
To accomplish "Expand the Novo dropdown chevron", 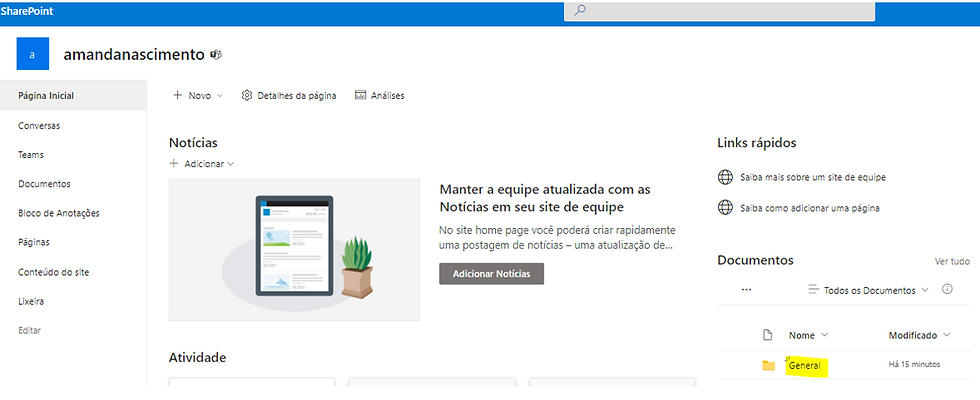I will click(219, 96).
